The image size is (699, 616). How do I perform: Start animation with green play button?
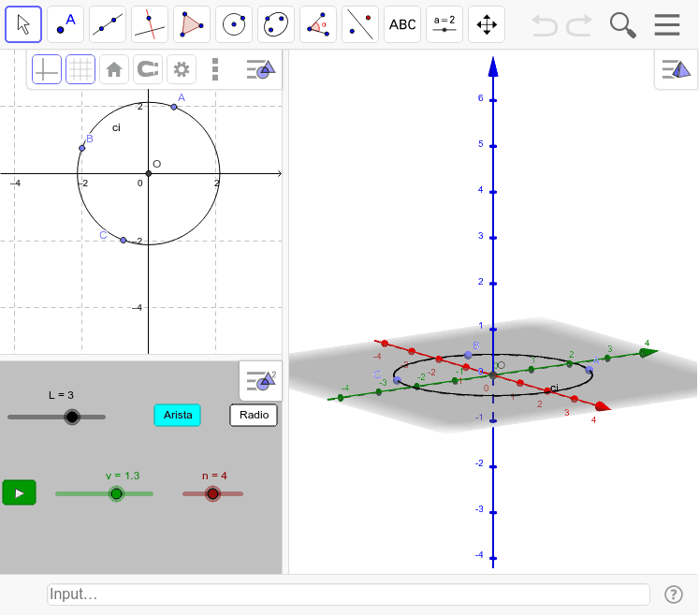pyautogui.click(x=19, y=492)
